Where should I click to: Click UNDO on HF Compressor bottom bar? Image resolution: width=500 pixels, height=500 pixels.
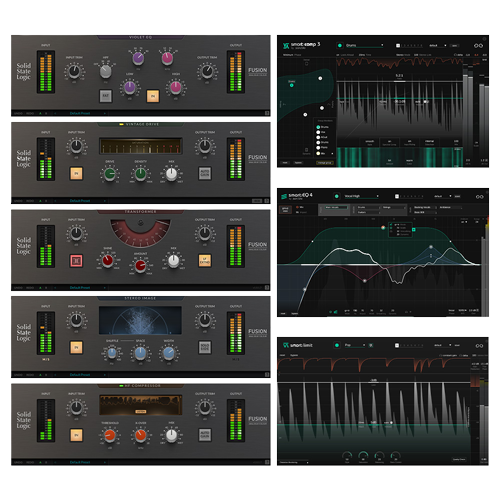click(18, 462)
